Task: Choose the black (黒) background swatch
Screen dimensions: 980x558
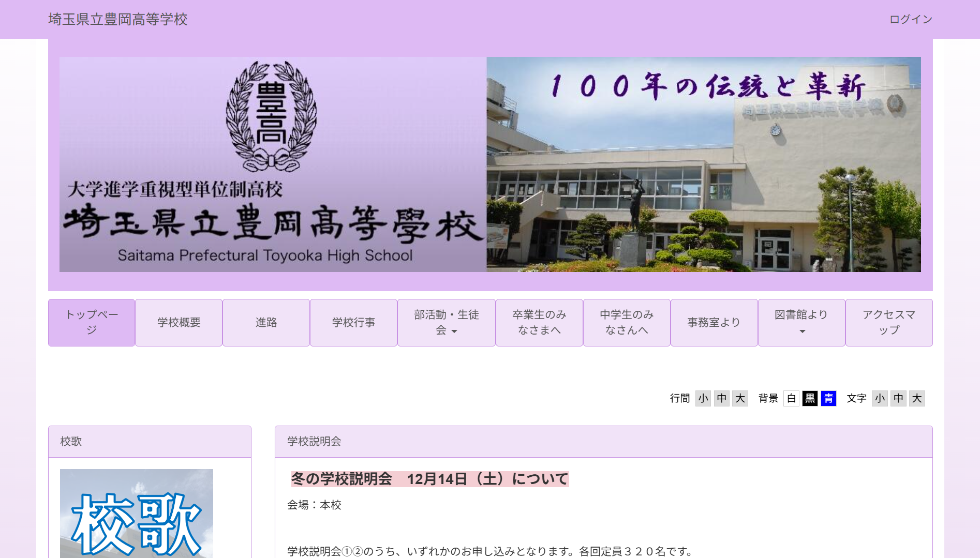Action: pos(810,398)
